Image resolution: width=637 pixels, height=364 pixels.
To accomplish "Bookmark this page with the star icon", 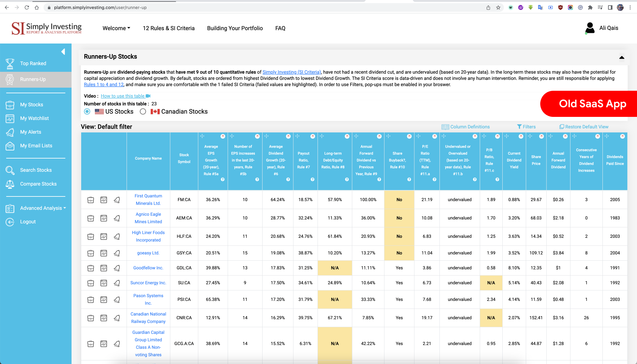I will tap(498, 7).
